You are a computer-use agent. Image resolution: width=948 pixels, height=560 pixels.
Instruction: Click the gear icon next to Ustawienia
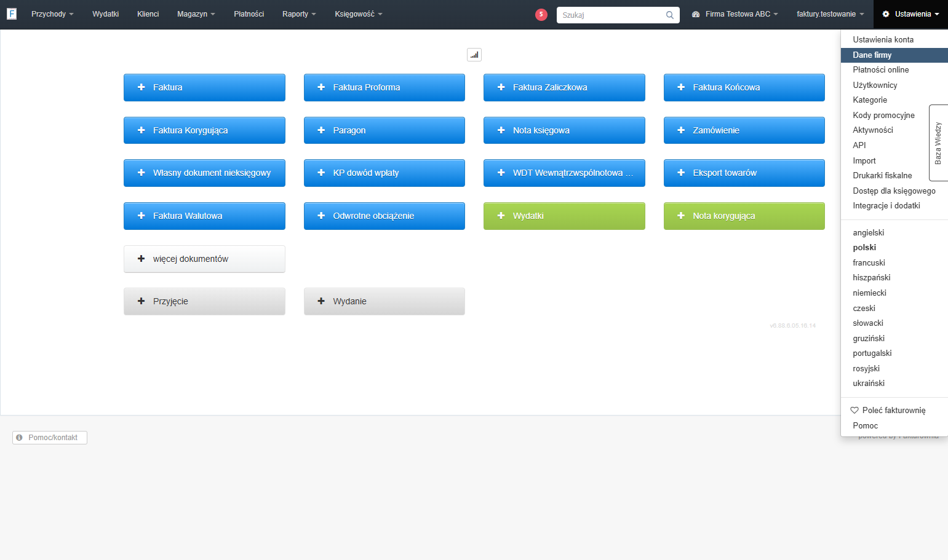pos(886,14)
